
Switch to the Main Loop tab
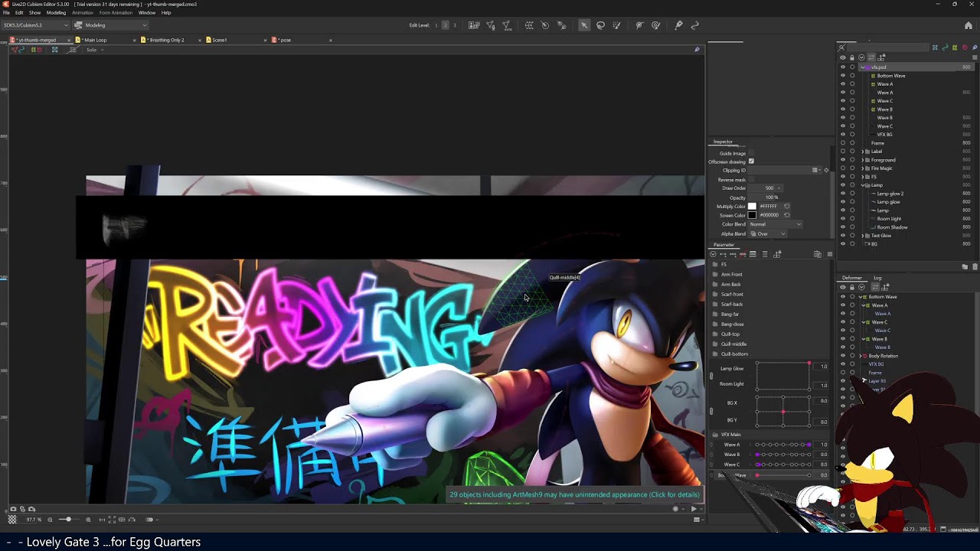point(96,40)
